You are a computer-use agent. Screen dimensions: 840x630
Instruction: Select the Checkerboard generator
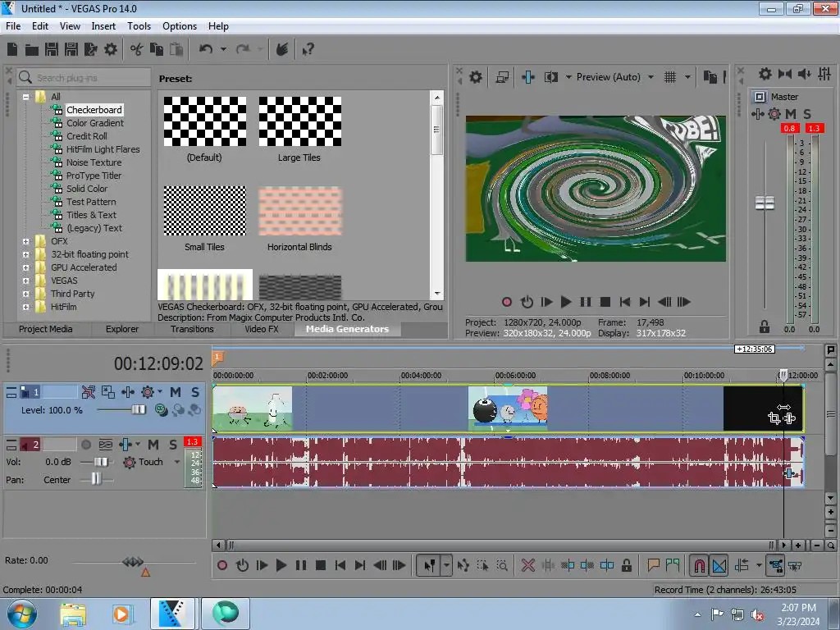pyautogui.click(x=94, y=110)
